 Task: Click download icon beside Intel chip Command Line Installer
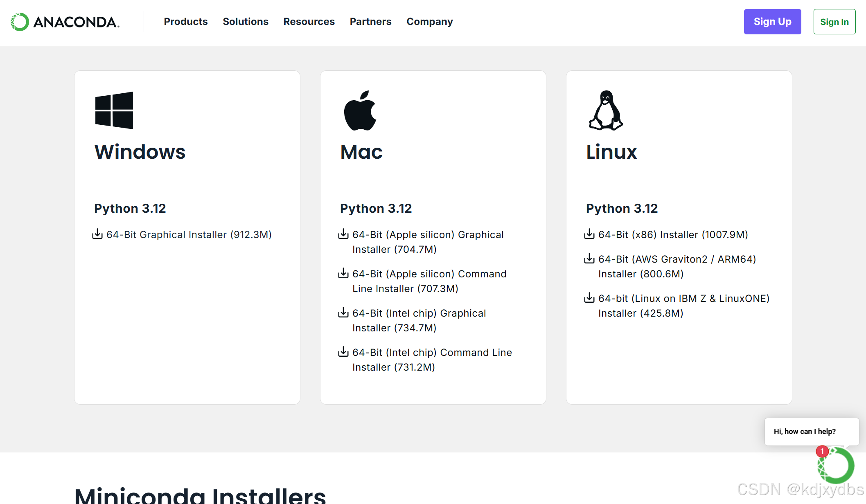pyautogui.click(x=343, y=352)
